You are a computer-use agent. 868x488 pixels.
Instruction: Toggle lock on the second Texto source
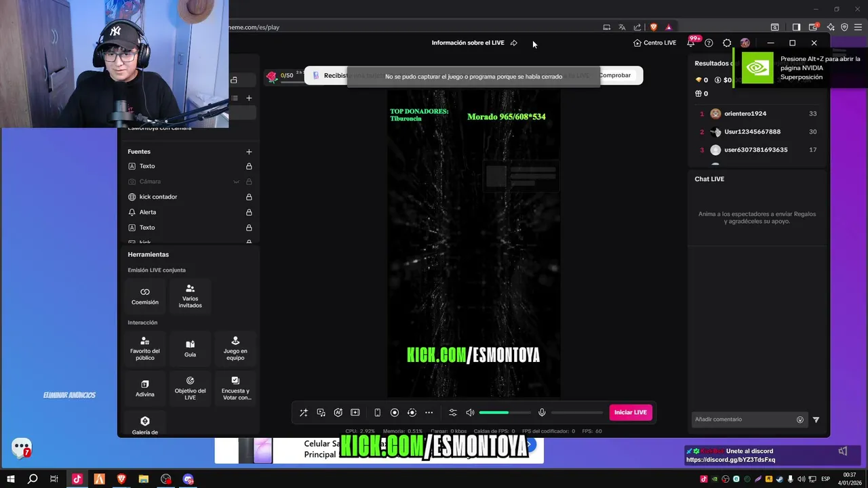point(249,228)
